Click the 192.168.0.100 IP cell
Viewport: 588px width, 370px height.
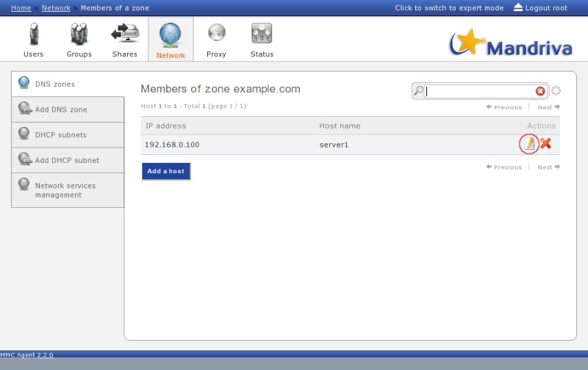click(x=172, y=145)
